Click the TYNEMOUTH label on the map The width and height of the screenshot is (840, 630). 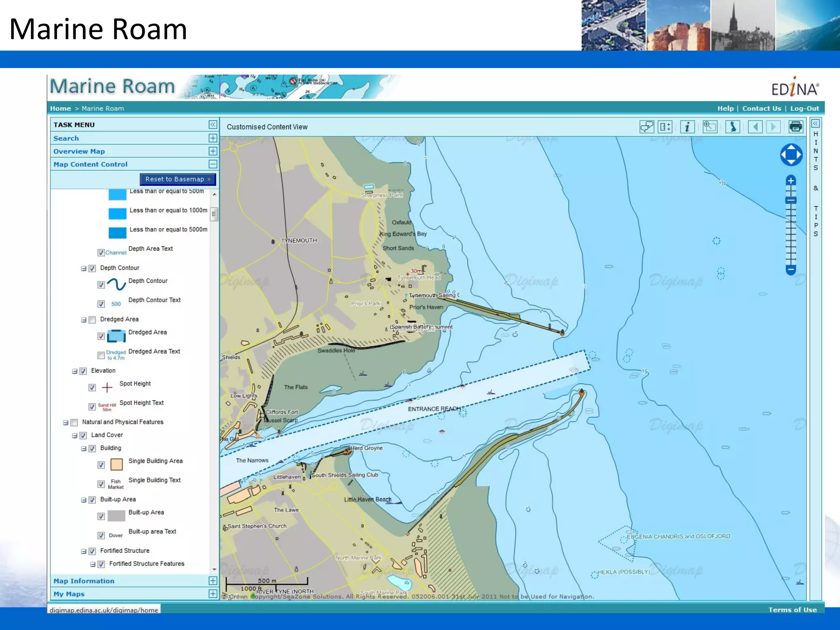click(299, 240)
